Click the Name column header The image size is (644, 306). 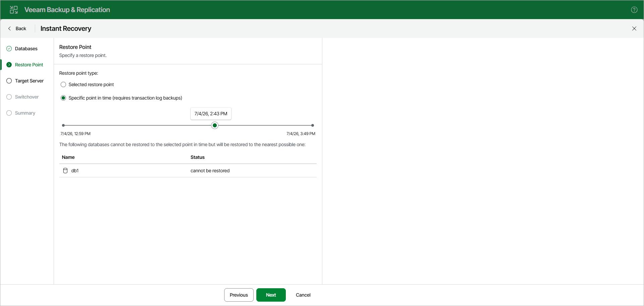click(x=68, y=157)
